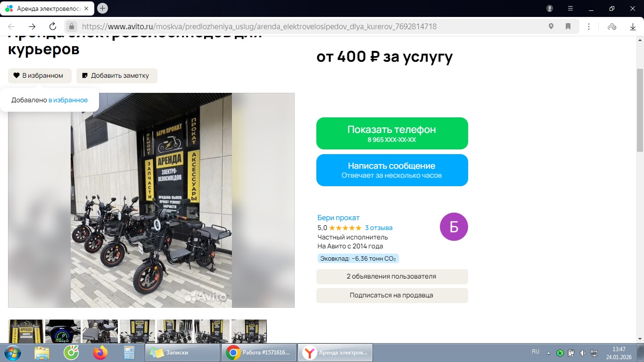Open the Бери прокат seller profile link
644x362 pixels.
(339, 218)
